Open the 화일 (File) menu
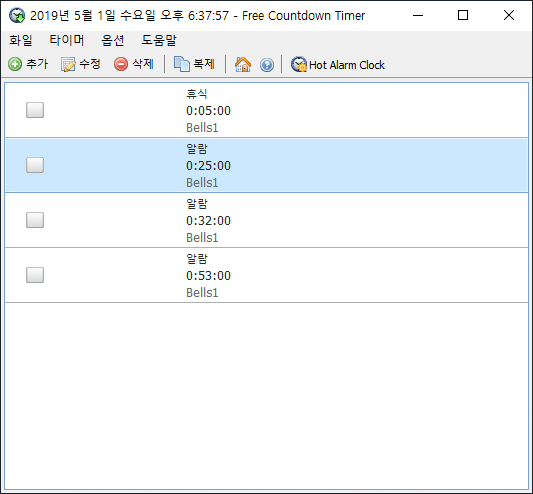Screen dimensions: 533x494 (x=21, y=40)
